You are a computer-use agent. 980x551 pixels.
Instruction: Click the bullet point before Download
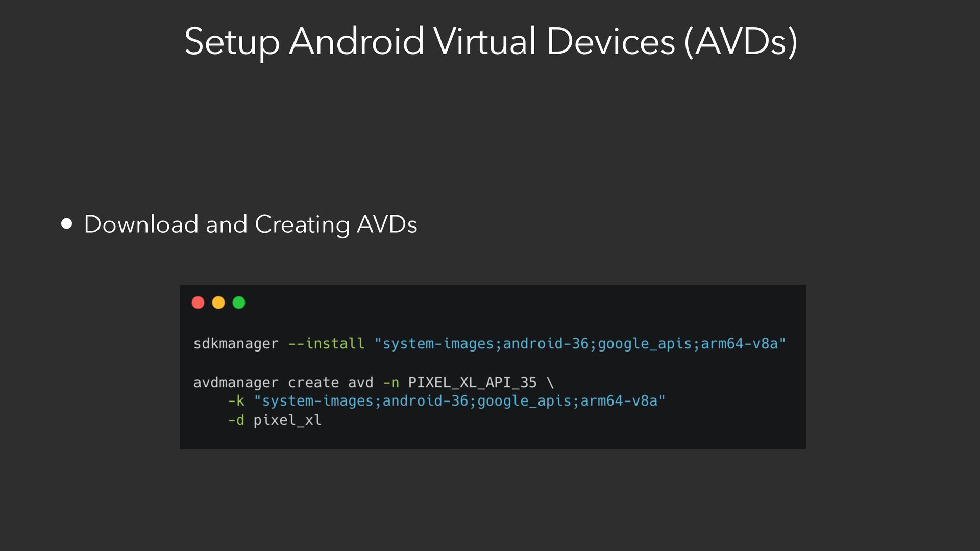(67, 224)
